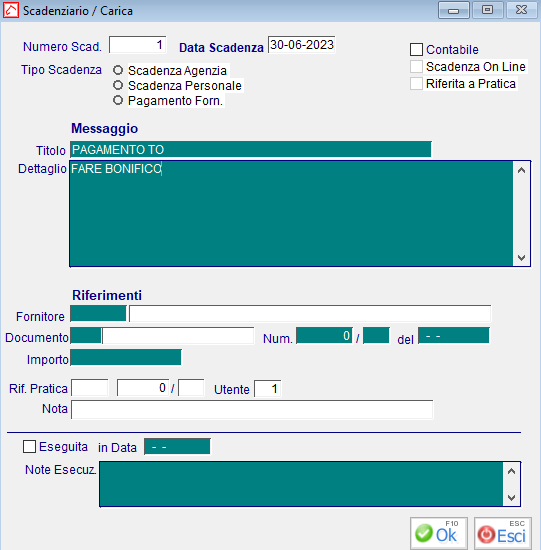Mark the Eseguita checkbox
Screen dimensions: 541x550
(x=29, y=447)
